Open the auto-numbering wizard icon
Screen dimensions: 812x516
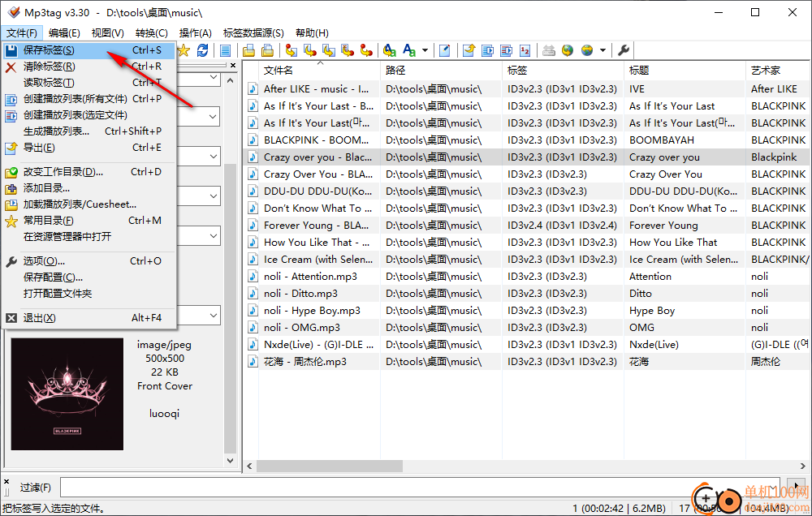525,50
